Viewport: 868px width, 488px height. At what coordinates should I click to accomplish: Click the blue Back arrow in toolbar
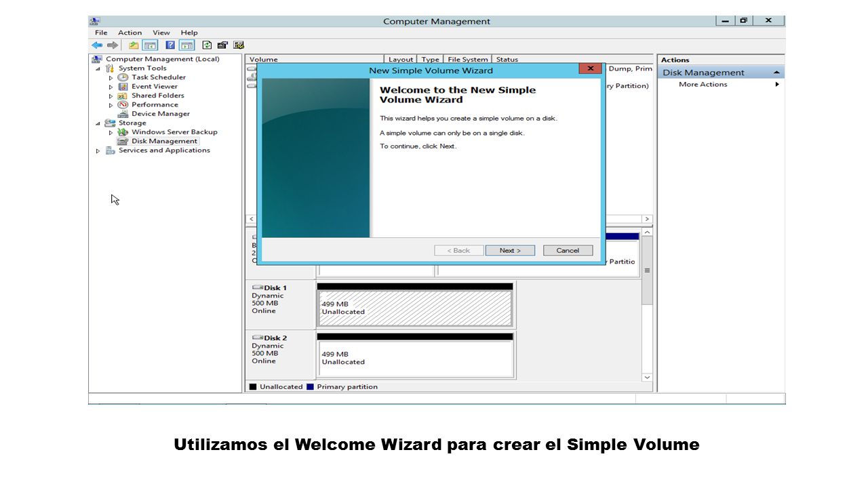[97, 45]
